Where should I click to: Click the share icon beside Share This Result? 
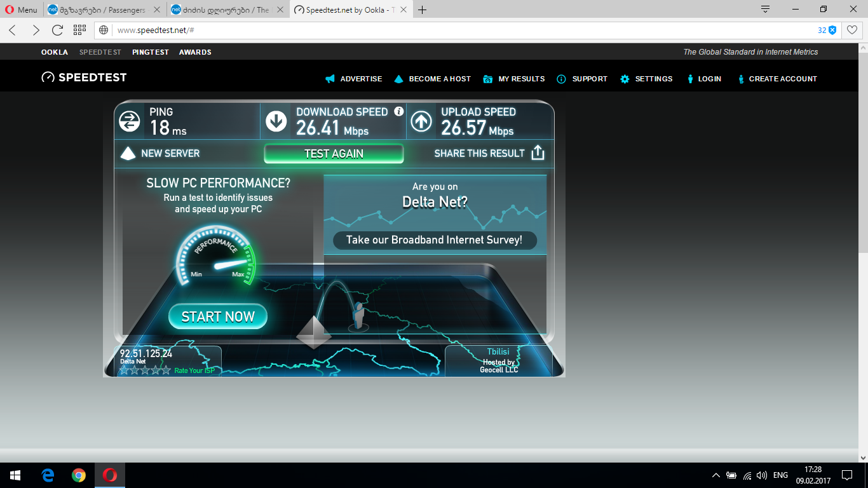538,152
